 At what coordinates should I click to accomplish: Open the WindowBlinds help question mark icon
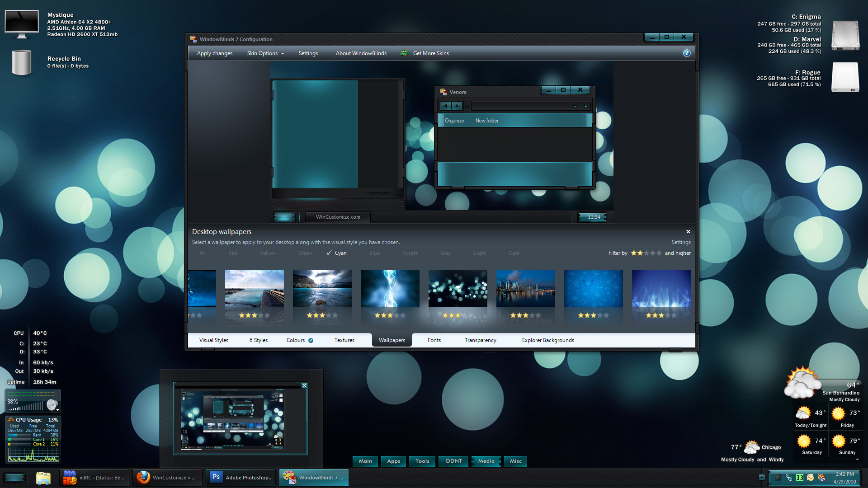tap(687, 53)
